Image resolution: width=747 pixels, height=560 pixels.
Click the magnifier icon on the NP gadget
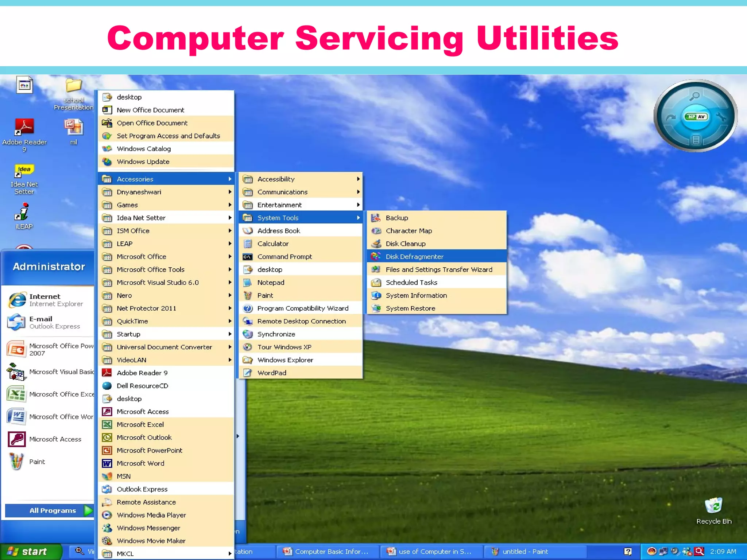tap(694, 96)
